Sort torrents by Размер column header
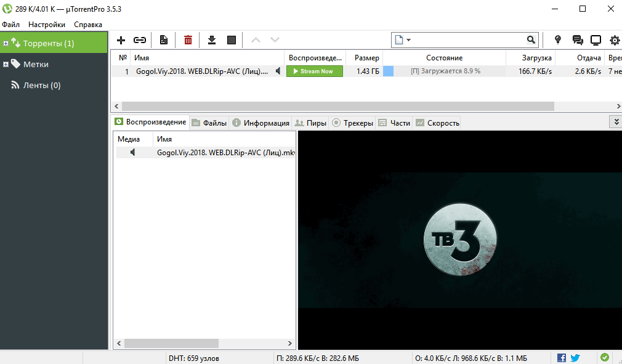 [x=364, y=58]
